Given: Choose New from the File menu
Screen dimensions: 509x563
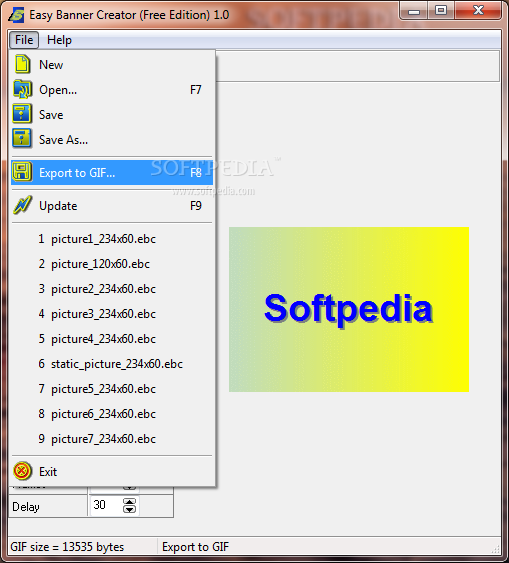Looking at the screenshot, I should (x=112, y=65).
